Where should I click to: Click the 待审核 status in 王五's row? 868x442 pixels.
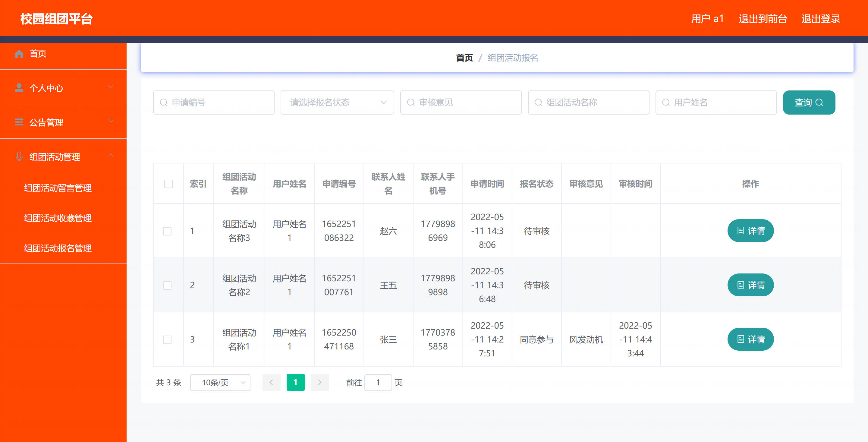536,285
